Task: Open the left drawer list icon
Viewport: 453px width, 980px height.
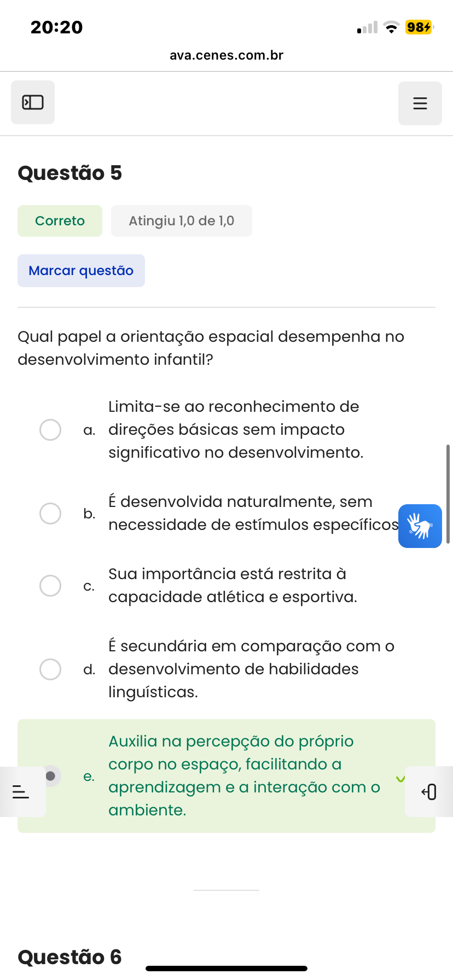Action: coord(21,791)
